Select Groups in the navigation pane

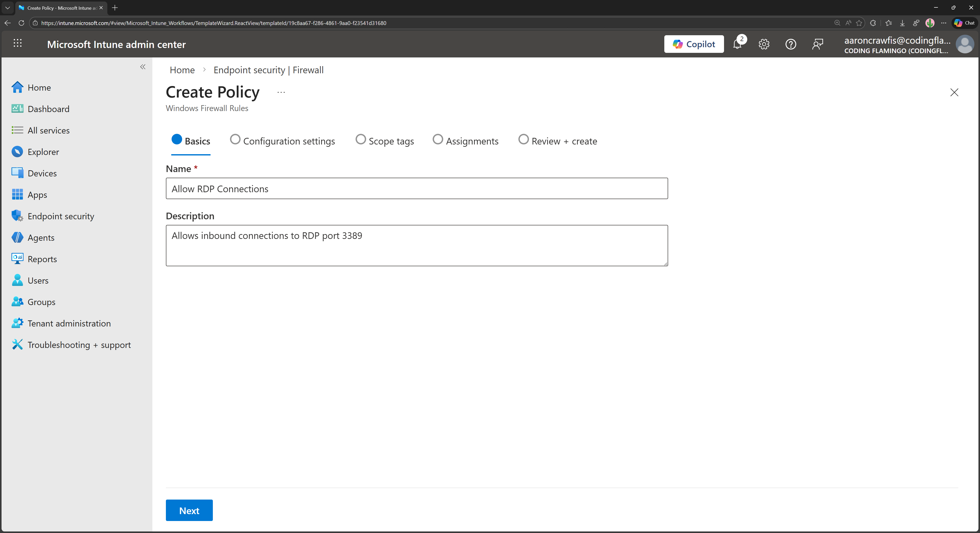click(x=42, y=302)
